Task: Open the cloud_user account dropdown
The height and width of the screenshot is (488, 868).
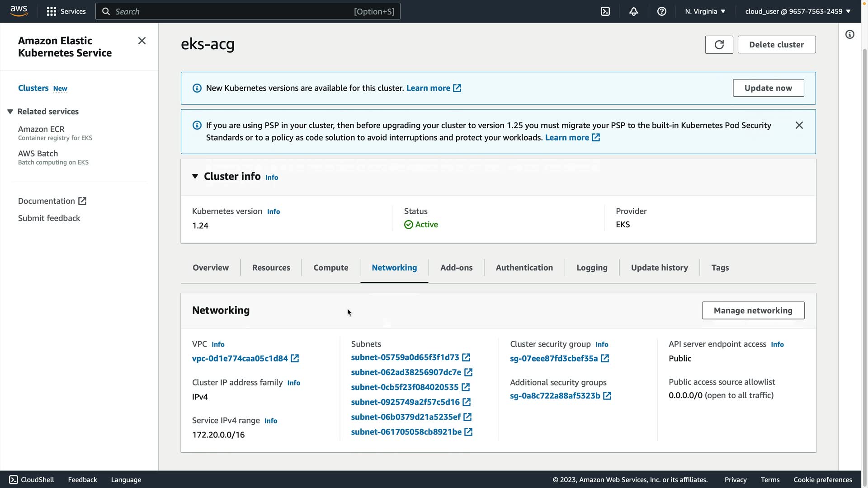Action: (797, 11)
